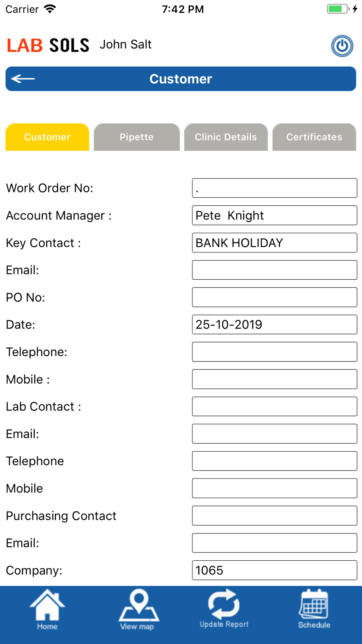Tap the Update Report sync icon

(x=224, y=609)
